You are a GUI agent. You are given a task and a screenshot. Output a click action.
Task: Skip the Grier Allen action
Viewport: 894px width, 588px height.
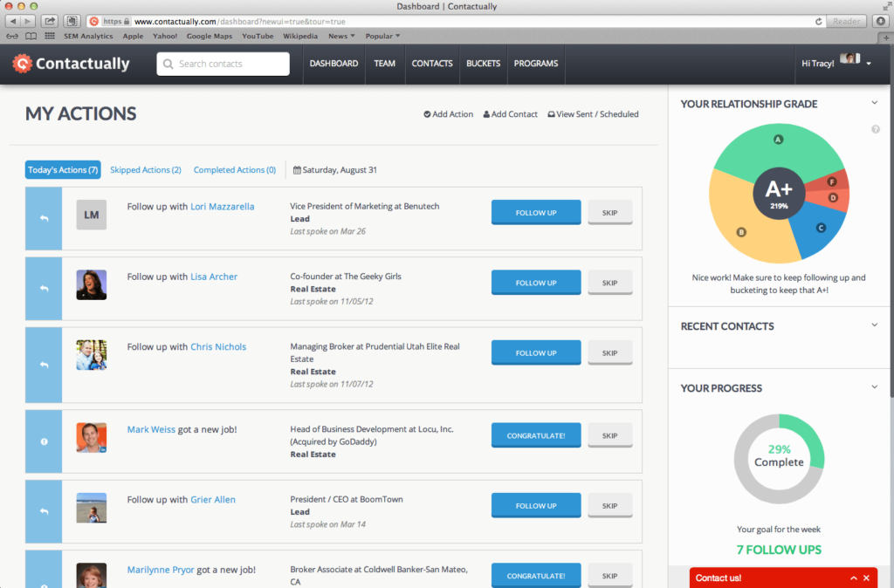point(610,505)
